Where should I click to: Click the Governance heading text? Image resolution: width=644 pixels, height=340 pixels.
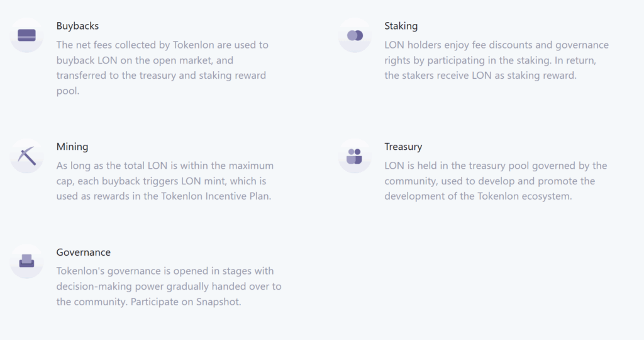coord(84,252)
